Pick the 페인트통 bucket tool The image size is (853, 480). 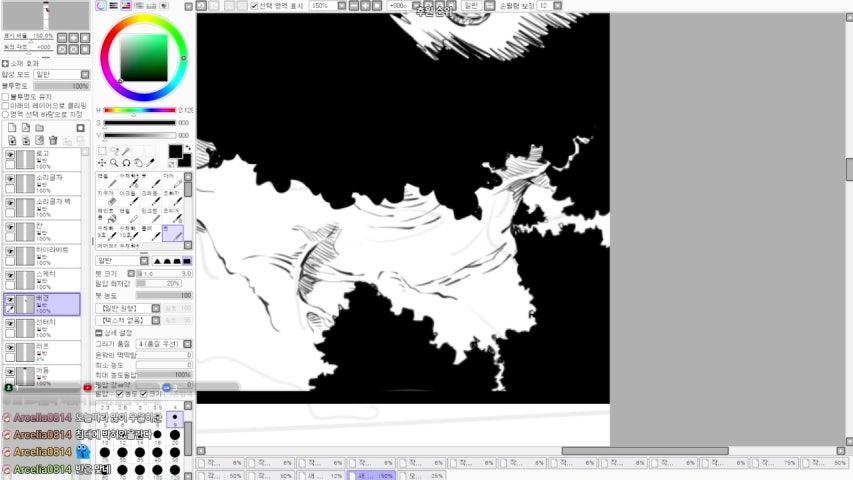pyautogui.click(x=106, y=216)
